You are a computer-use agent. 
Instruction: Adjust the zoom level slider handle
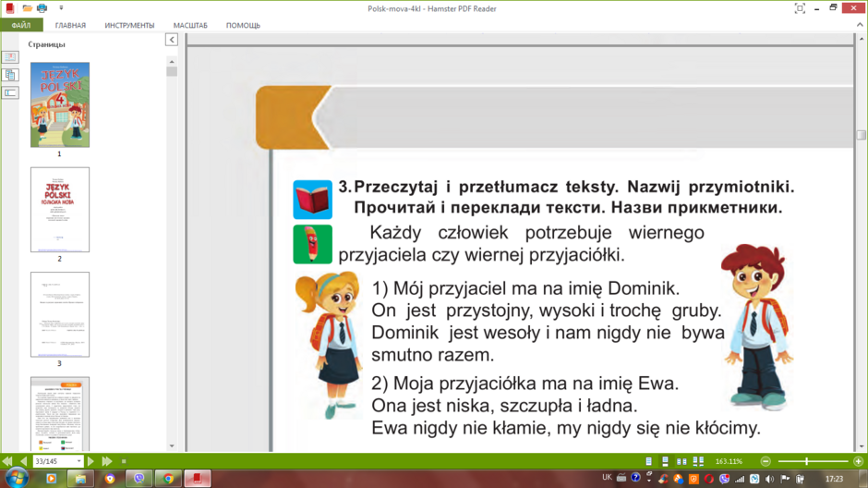tap(806, 461)
